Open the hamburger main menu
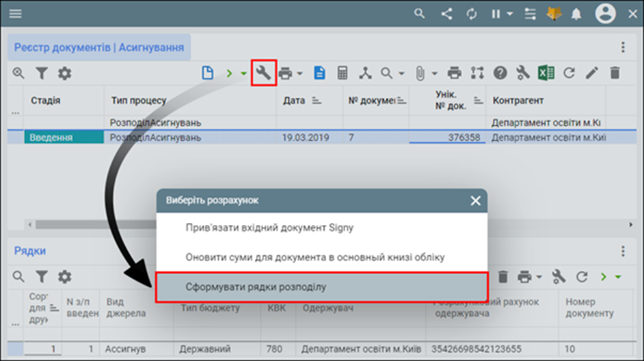Image resolution: width=644 pixels, height=361 pixels. (15, 14)
